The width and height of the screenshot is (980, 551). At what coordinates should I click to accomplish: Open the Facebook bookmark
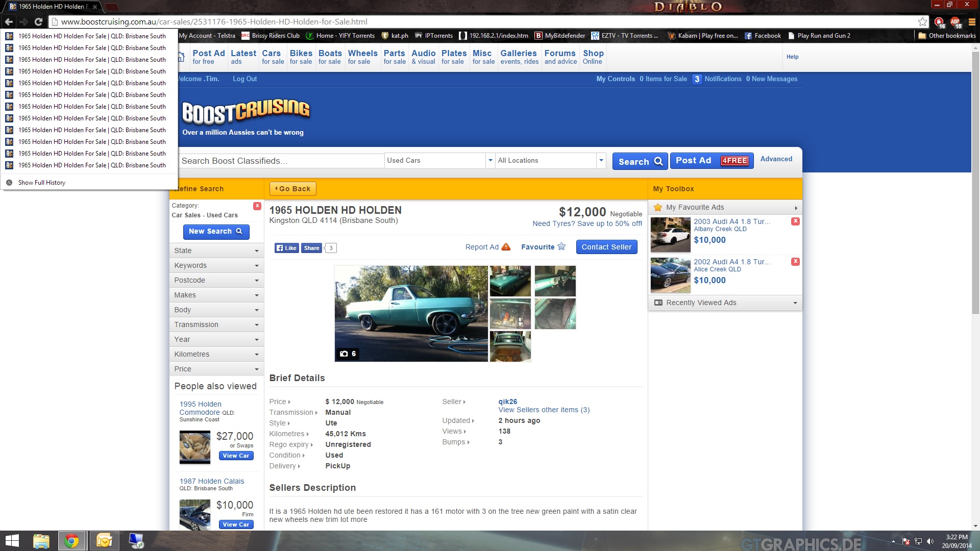tap(763, 36)
